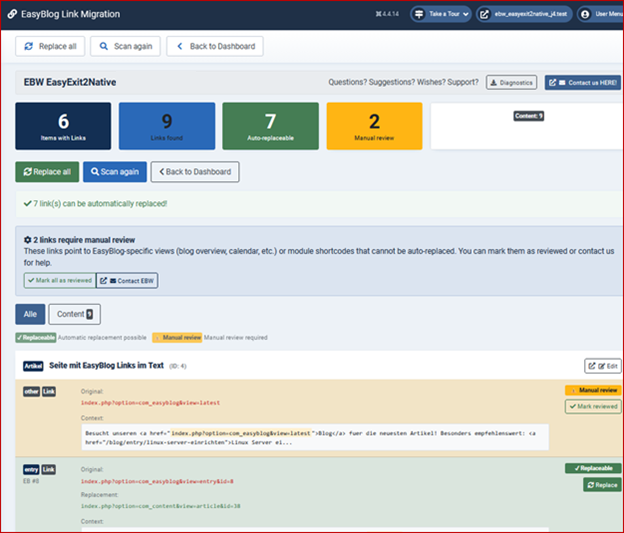Click the EBW EasyExit2Native heading
624x533 pixels.
[x=70, y=82]
